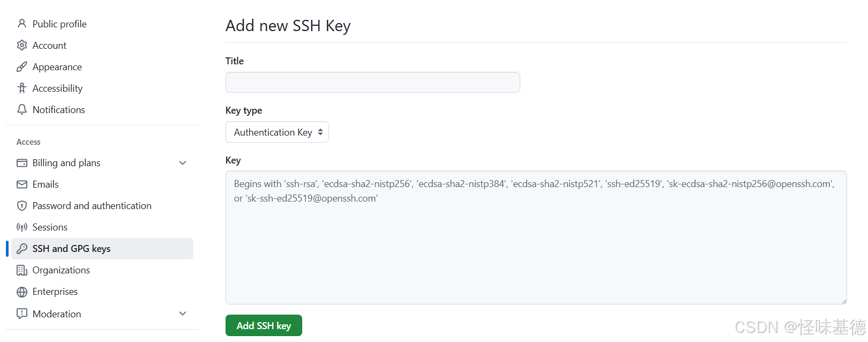Select the Accessibility settings entry

[x=57, y=88]
